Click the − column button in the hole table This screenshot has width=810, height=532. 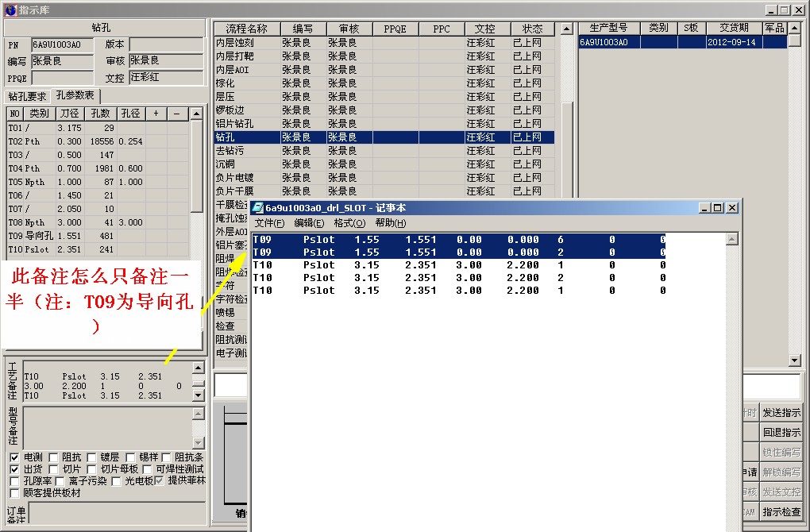[x=177, y=113]
